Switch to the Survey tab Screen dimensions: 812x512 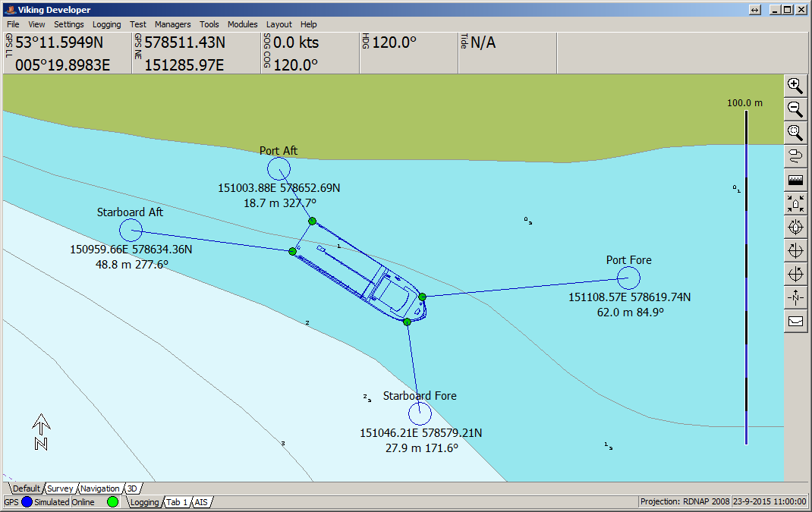pyautogui.click(x=60, y=488)
